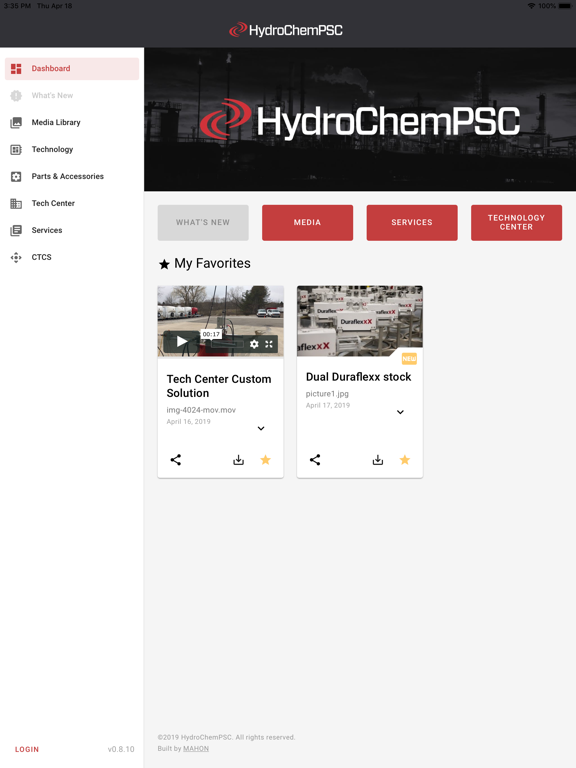Screen dimensions: 576x768
Task: Unfavorite the Tech Center Custom Solution card
Action: (265, 459)
